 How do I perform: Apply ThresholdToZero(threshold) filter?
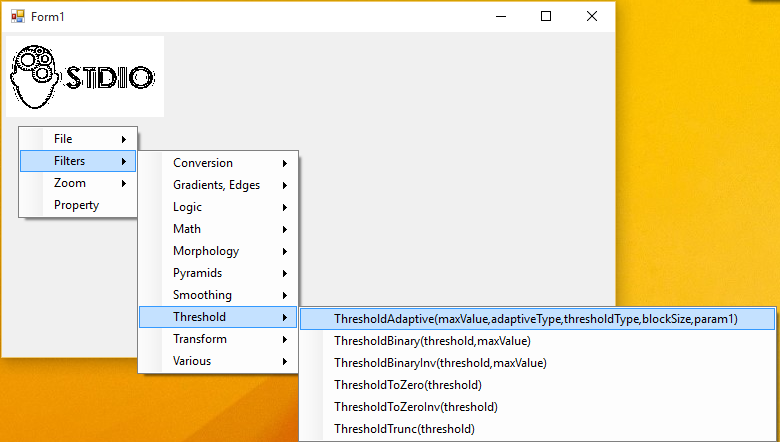(538, 385)
